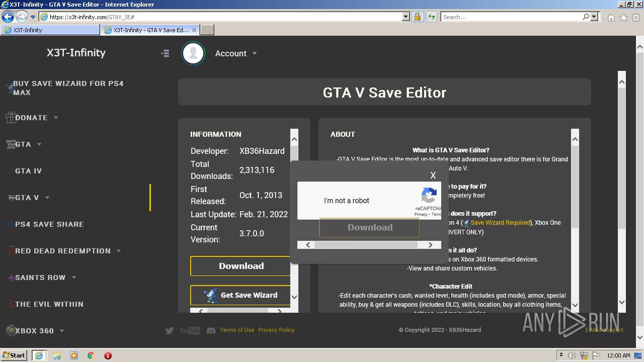Screen dimensions: 644x362
Task: Expand the Donate menu
Action: click(x=36, y=118)
